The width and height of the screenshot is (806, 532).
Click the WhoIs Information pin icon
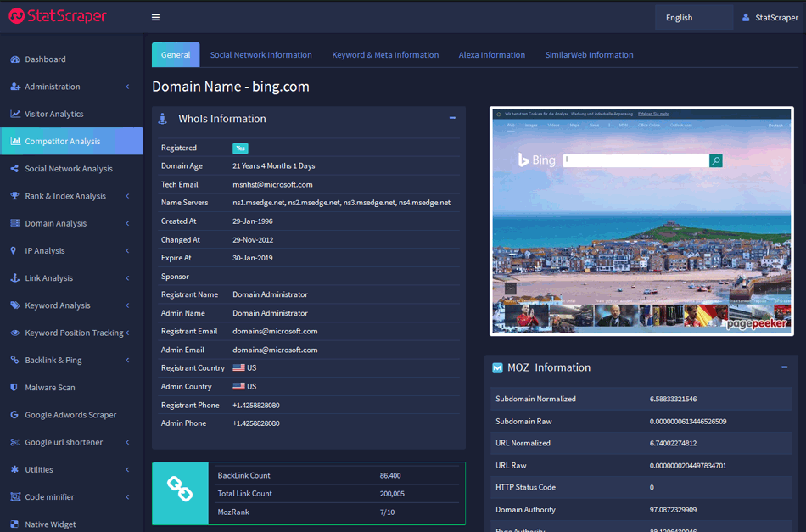[162, 119]
